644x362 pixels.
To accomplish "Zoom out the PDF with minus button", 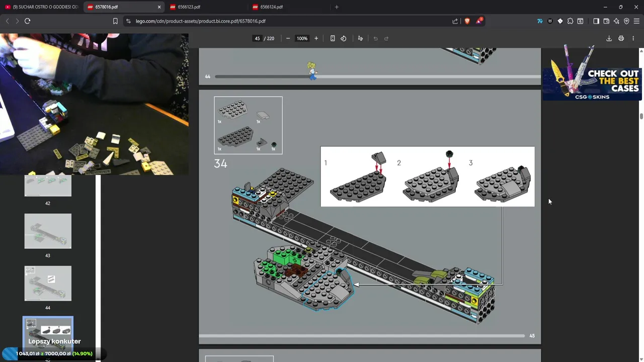I will (x=288, y=38).
